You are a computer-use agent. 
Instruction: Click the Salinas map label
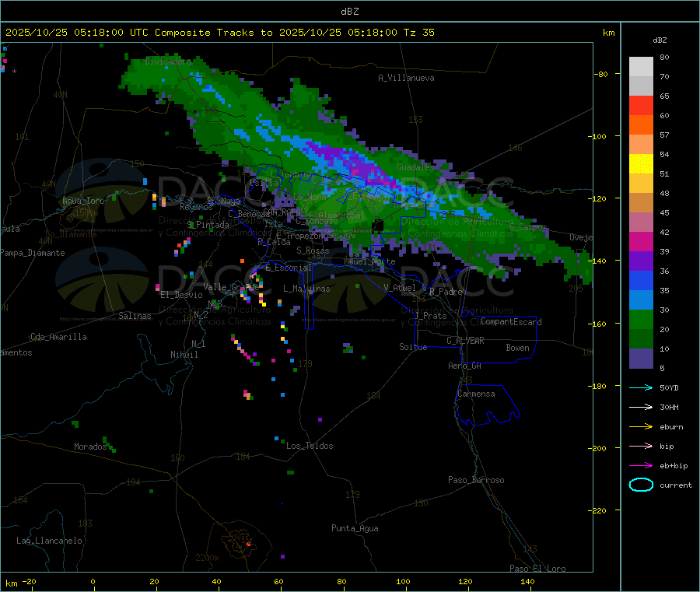pos(135,316)
